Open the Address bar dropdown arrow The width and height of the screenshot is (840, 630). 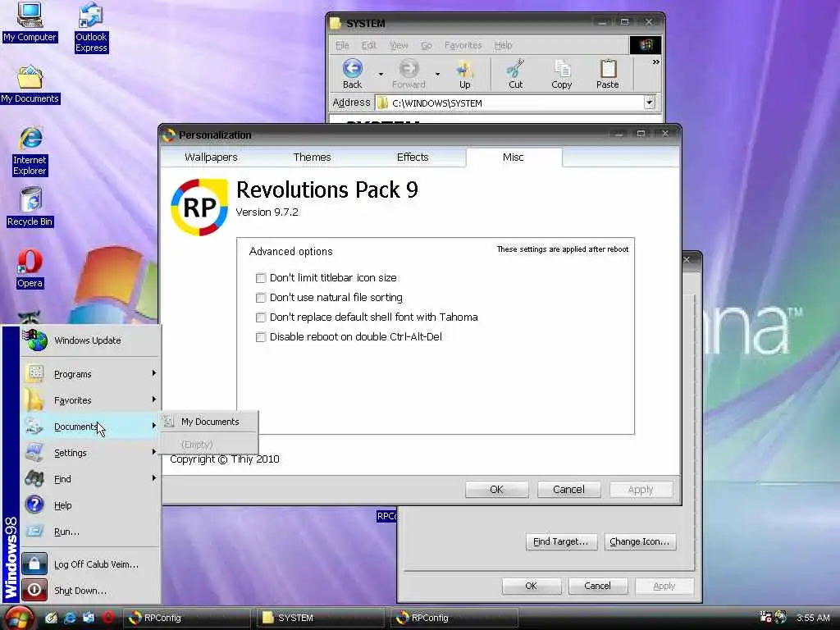click(x=650, y=103)
